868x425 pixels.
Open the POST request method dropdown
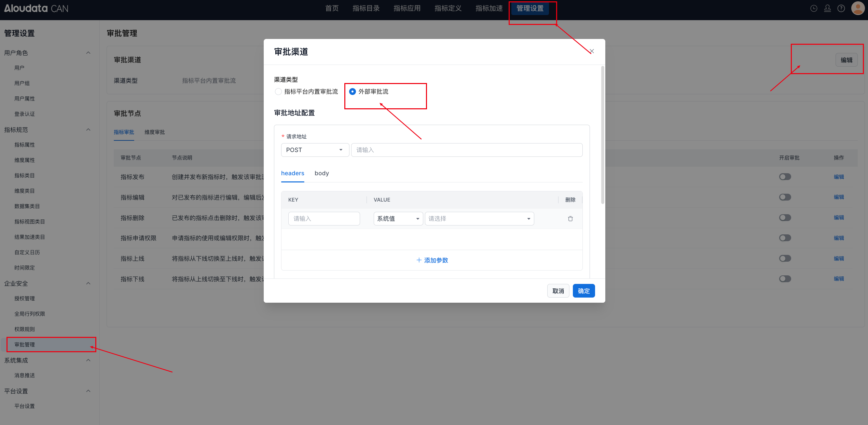pos(315,150)
